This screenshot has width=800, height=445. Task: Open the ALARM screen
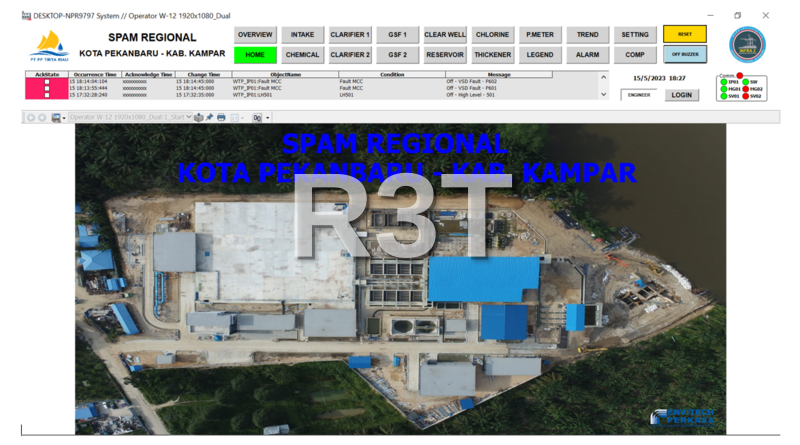tap(587, 55)
